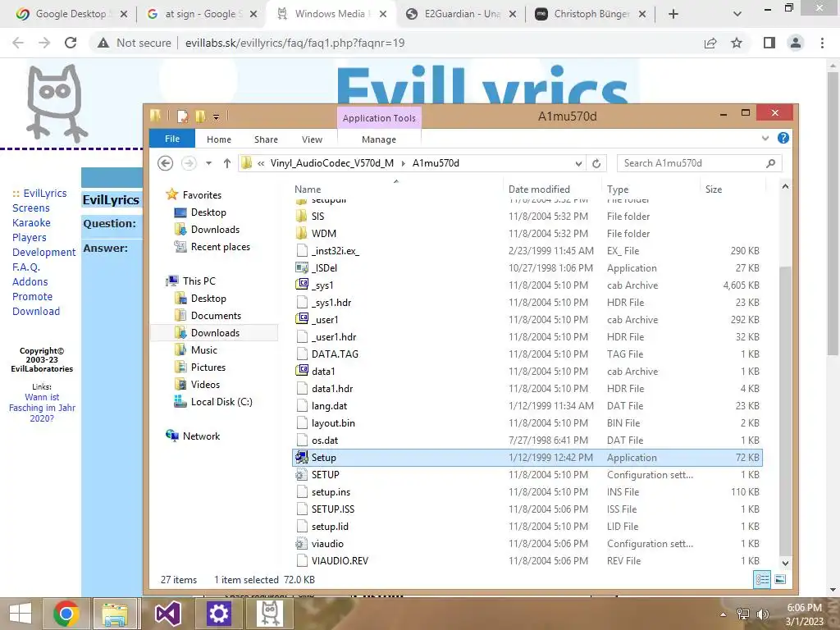Share this page from Chrome address bar
Image resolution: width=840 pixels, height=630 pixels.
tap(710, 43)
